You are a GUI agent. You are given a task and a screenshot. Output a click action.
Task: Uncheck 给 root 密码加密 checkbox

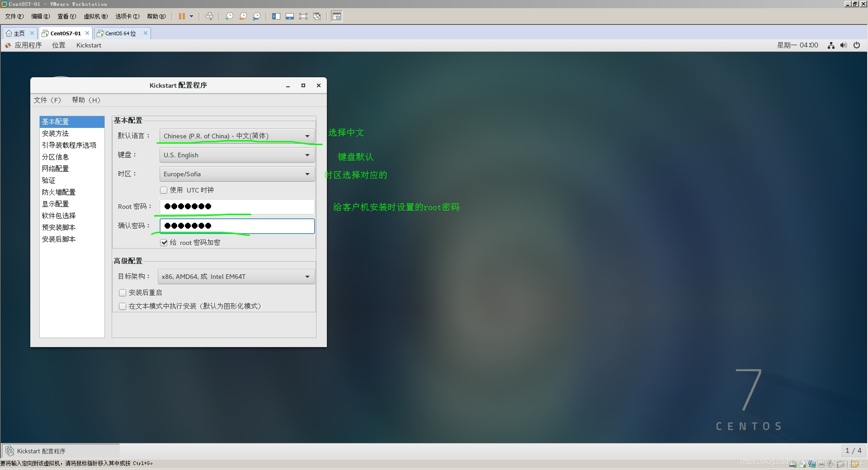point(164,243)
